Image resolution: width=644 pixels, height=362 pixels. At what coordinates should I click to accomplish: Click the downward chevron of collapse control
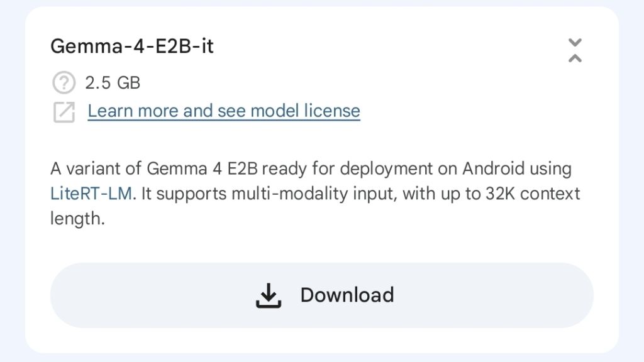[575, 42]
